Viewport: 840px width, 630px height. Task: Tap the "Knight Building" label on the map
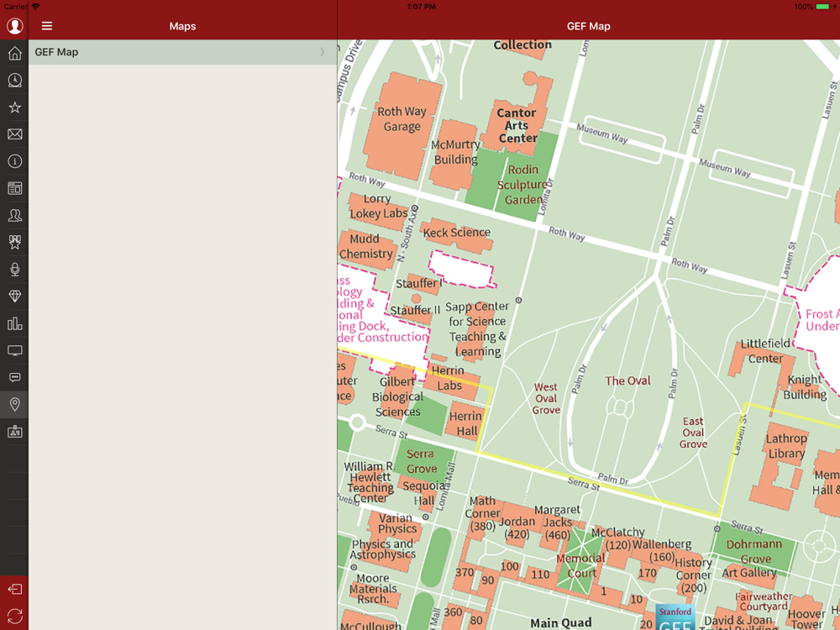805,387
